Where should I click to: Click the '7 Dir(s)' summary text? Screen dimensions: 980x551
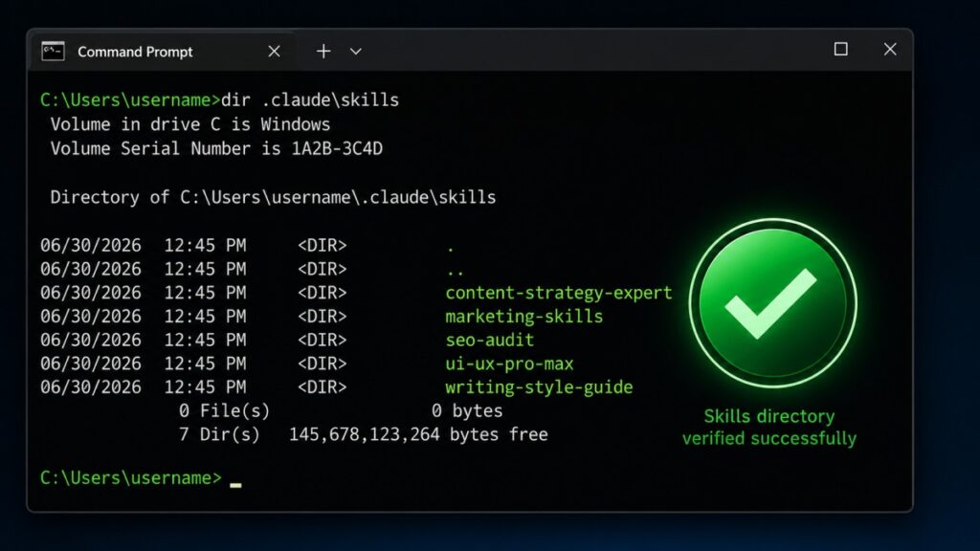(219, 435)
